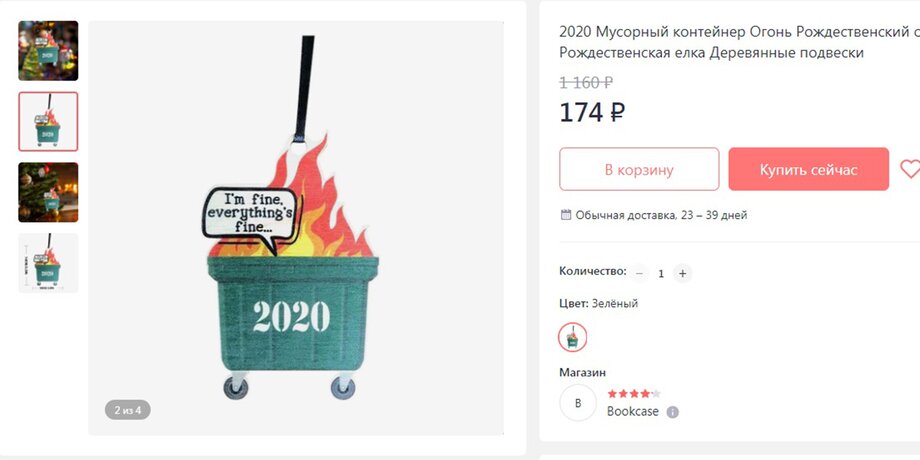Click the info icon next to Bookcase

pyautogui.click(x=673, y=412)
